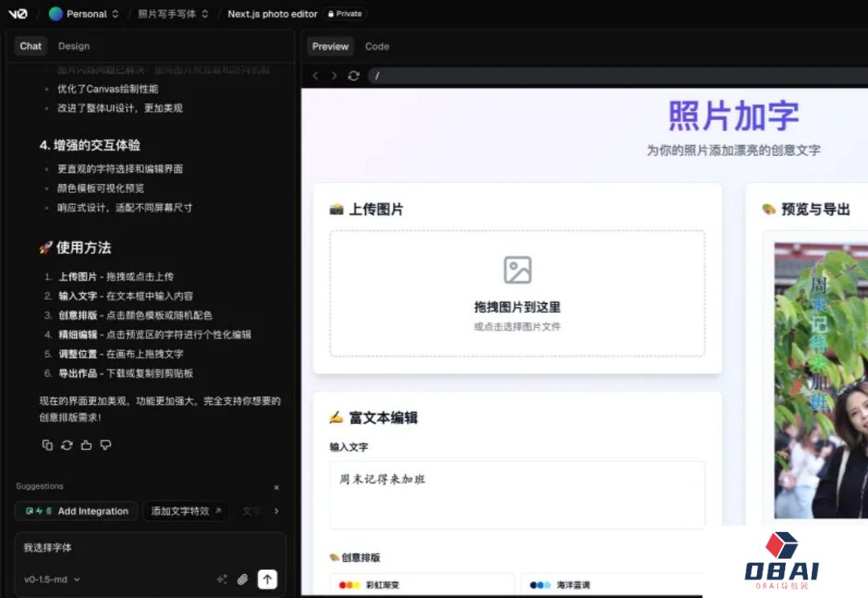This screenshot has width=868, height=598.
Task: Click the 添加文字特效 suggestion
Action: coord(186,511)
